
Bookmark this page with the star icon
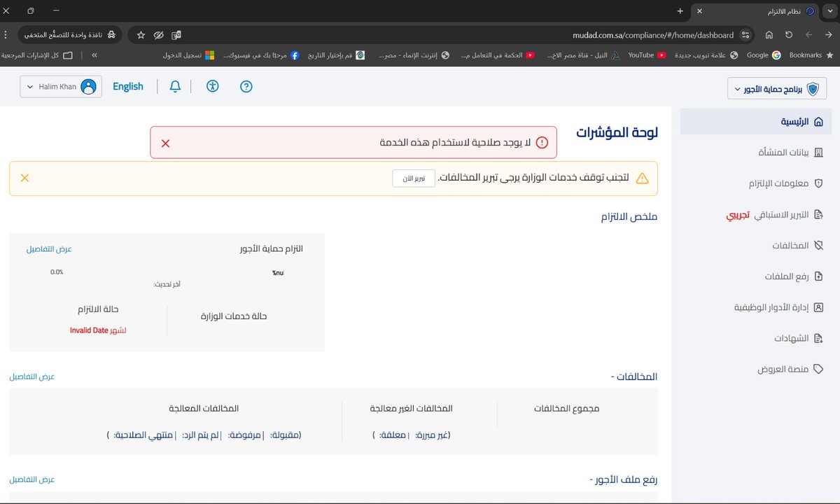click(x=141, y=34)
